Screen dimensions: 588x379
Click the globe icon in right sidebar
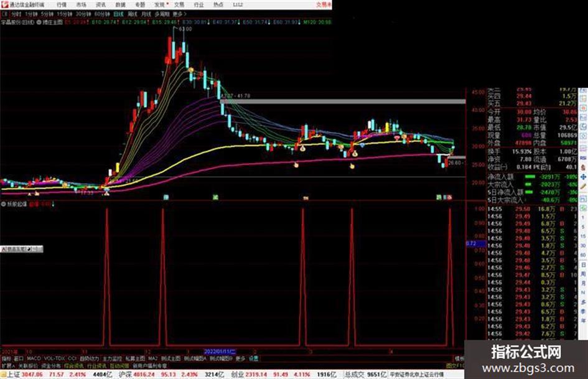pos(583,127)
